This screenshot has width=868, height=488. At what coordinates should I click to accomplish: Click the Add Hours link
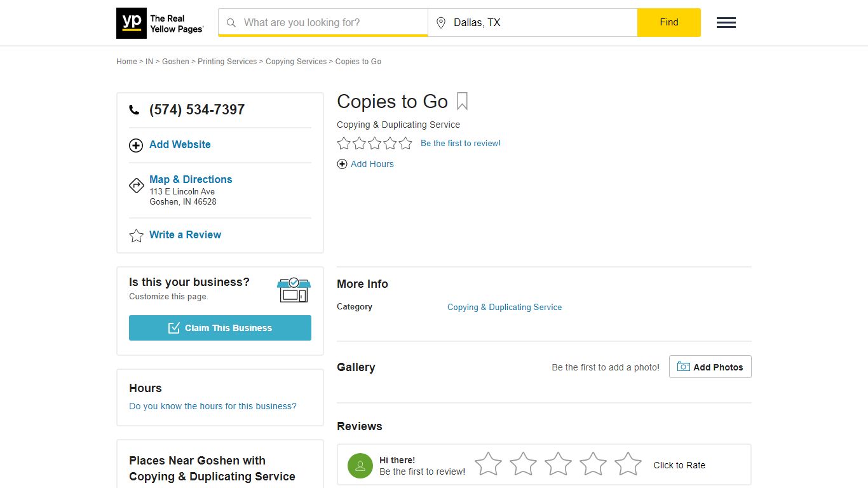pyautogui.click(x=372, y=164)
